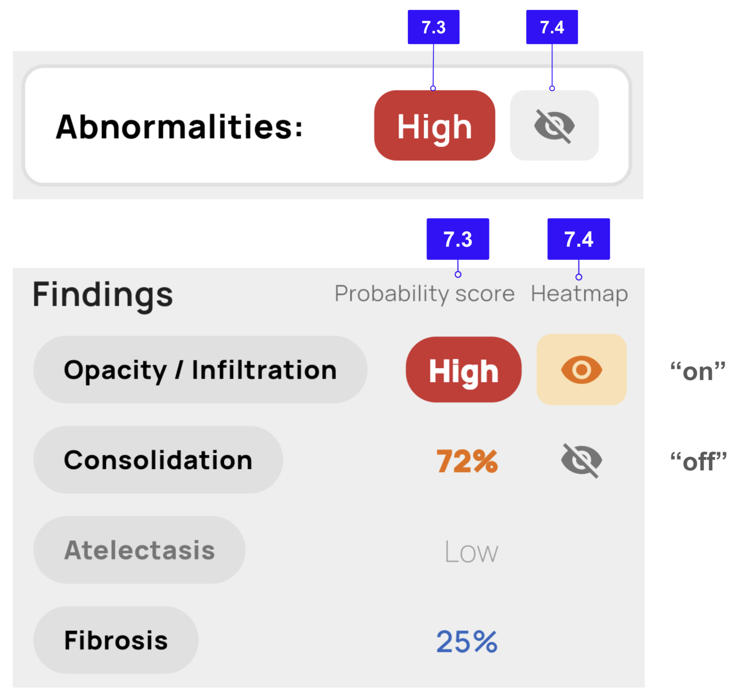Screen dimensions: 739x700
Task: Select the Opacity / Infiltration finding
Action: [x=200, y=370]
